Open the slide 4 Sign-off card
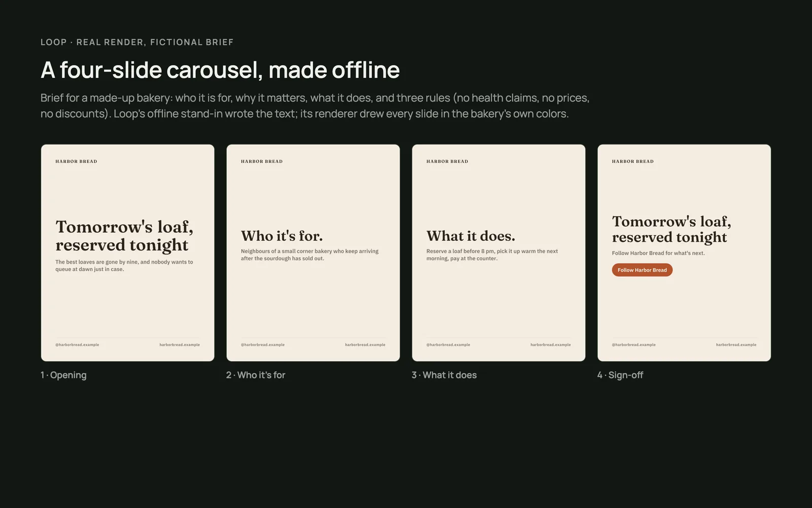Image resolution: width=812 pixels, height=508 pixels. [x=684, y=253]
